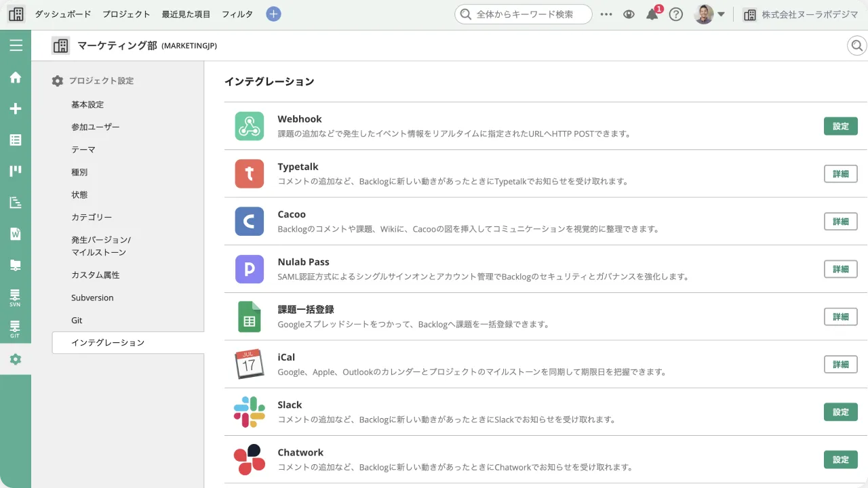
Task: Collapse the sidebar with the hamburger toggle
Action: [x=16, y=45]
